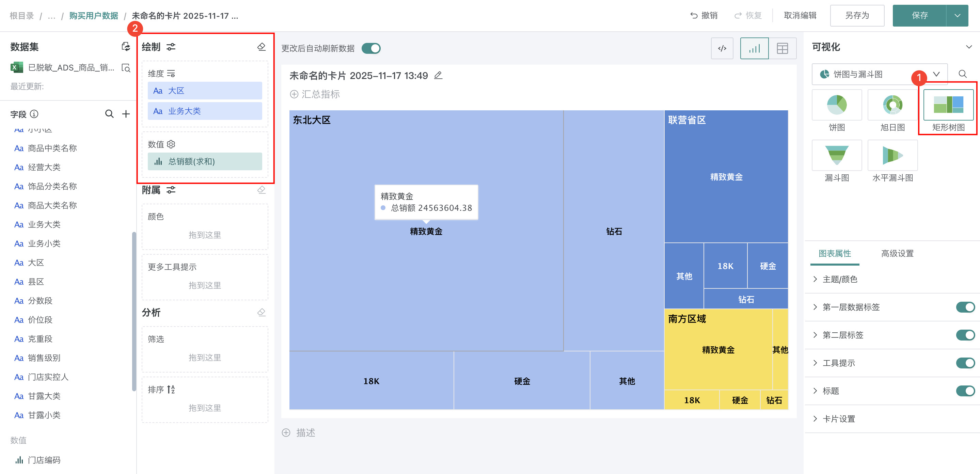The image size is (980, 474).
Task: Open the save button dropdown arrow
Action: [957, 16]
